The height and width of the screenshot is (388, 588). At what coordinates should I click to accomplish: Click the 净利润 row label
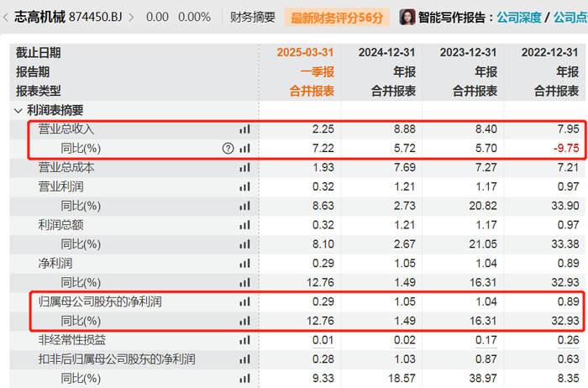55,264
